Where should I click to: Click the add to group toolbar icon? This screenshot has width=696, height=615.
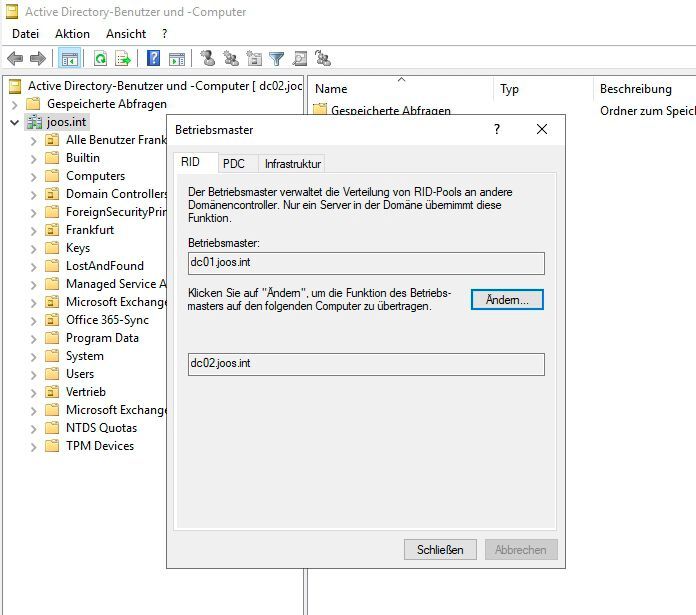323,58
